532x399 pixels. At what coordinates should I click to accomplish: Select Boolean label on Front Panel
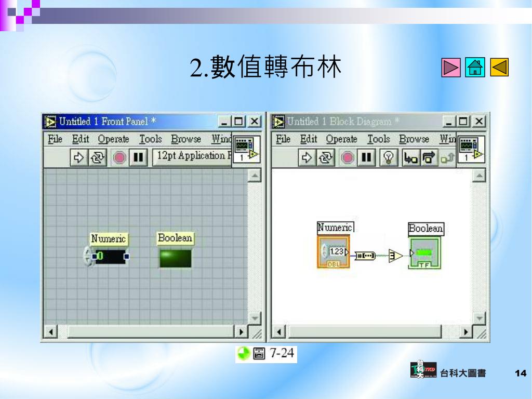(175, 238)
